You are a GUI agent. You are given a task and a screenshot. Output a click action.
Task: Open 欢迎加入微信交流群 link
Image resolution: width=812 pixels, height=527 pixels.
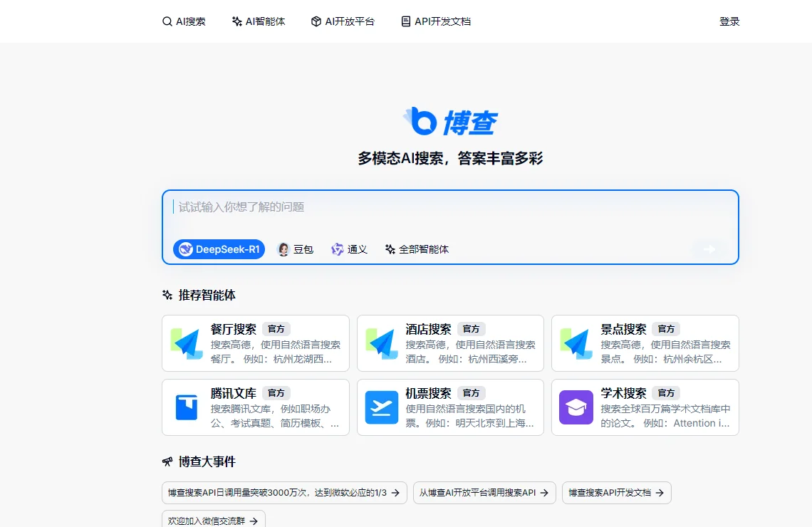click(x=214, y=519)
